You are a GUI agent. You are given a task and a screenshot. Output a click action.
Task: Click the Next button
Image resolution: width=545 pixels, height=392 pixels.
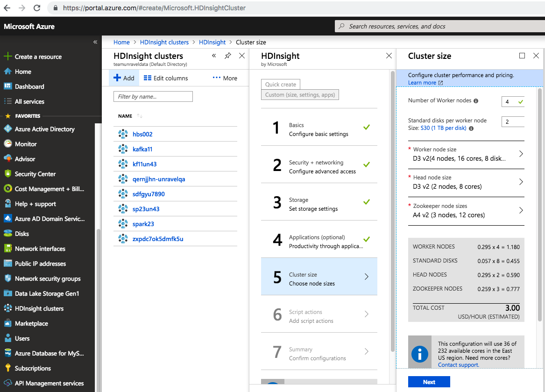click(x=429, y=382)
